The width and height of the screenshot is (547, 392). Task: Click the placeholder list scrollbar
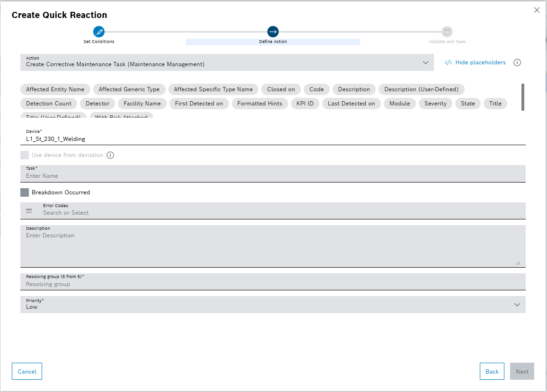[x=523, y=97]
